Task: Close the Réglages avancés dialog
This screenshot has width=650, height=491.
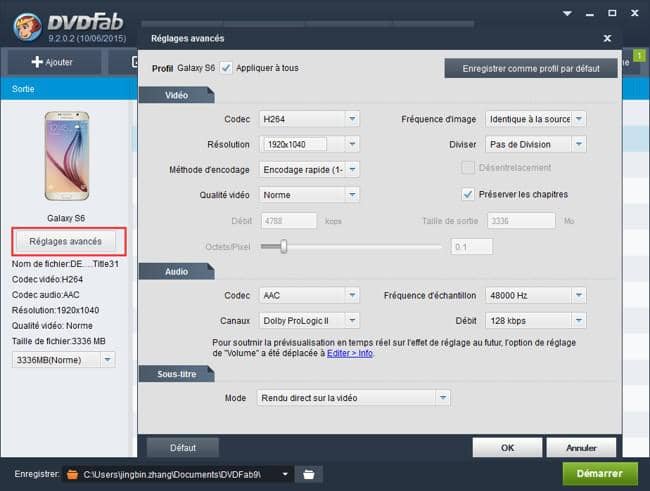Action: [x=607, y=38]
